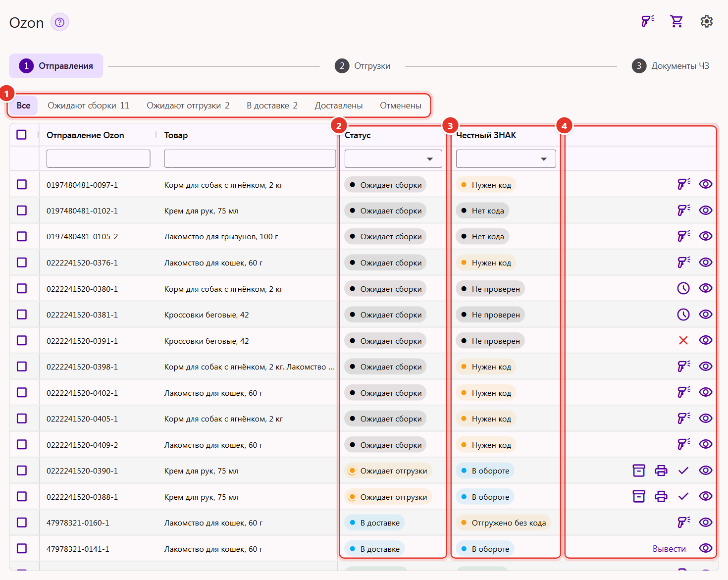Click the clock icon for shipment 0222241520-0381-1

coord(683,315)
